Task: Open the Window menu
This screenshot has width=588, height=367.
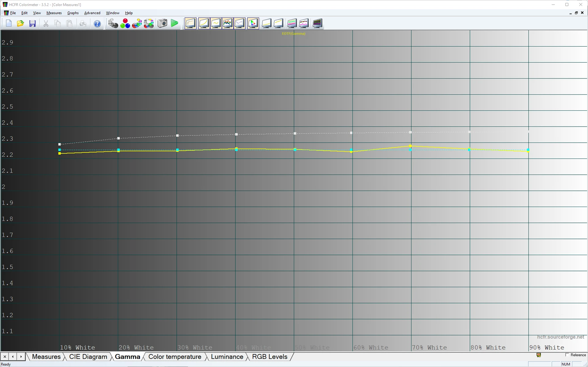Action: coord(112,13)
